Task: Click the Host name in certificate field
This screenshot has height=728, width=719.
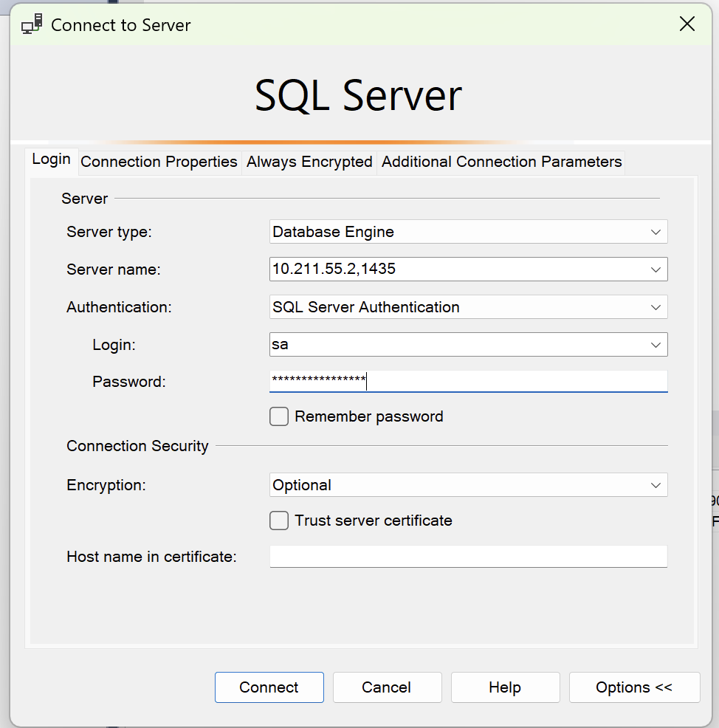Action: [x=468, y=556]
